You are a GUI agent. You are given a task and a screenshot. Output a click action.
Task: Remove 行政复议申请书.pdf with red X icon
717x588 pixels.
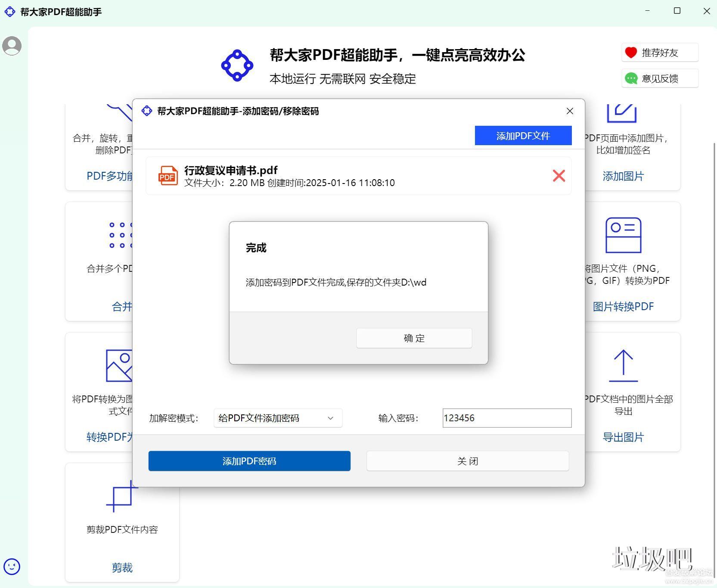559,176
